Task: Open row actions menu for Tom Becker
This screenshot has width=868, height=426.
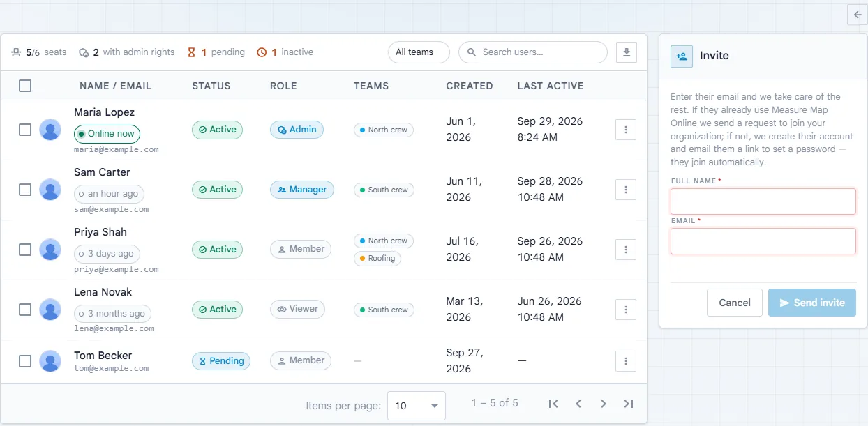Action: tap(626, 361)
